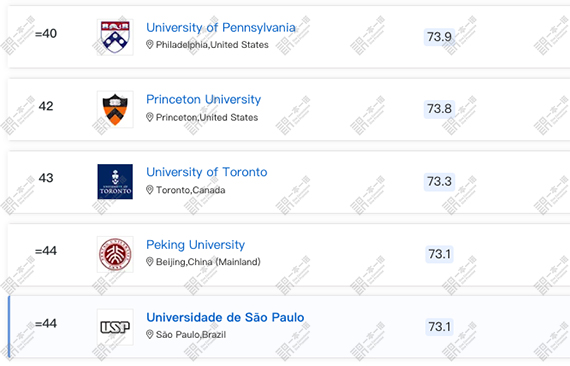Open the Universidade de São Paulo link

(x=225, y=317)
